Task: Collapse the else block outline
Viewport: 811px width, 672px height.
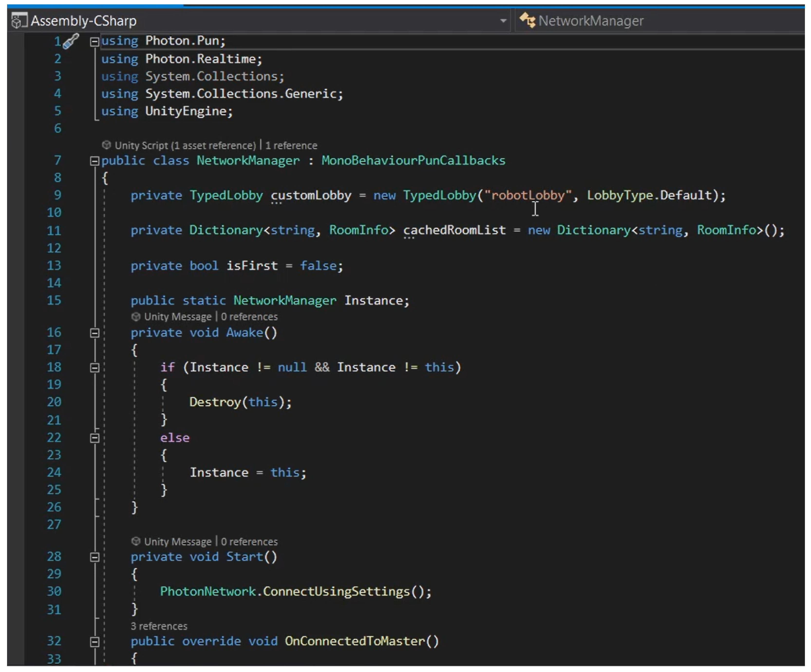Action: coord(94,438)
